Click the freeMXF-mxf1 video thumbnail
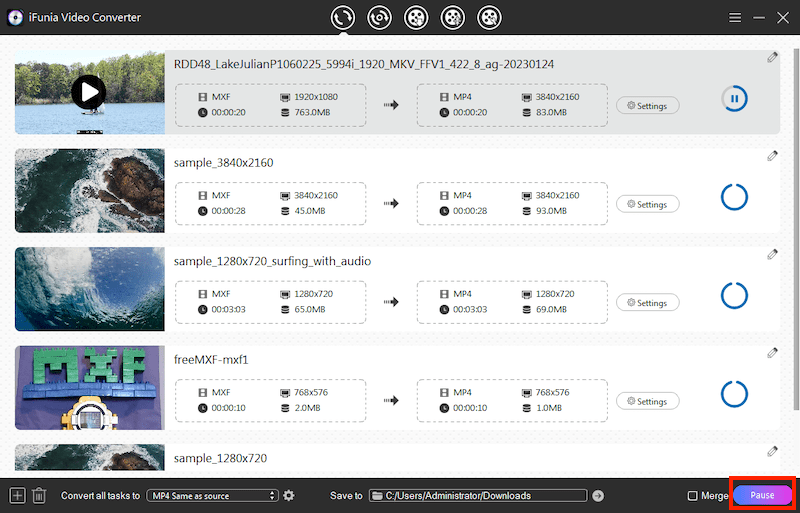 tap(89, 387)
